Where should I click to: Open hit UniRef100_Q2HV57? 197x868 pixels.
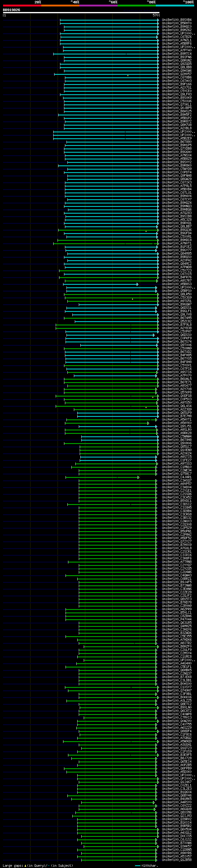[177, 74]
